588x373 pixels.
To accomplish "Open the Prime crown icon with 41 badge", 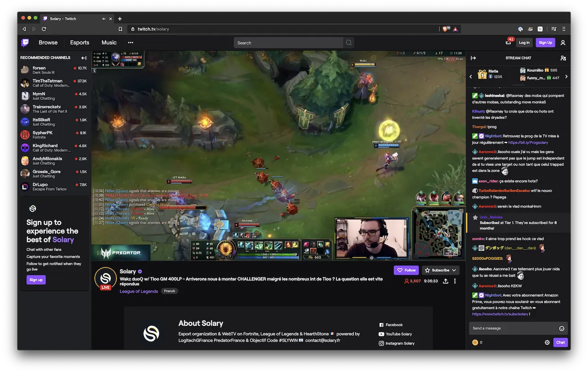I will (x=508, y=42).
